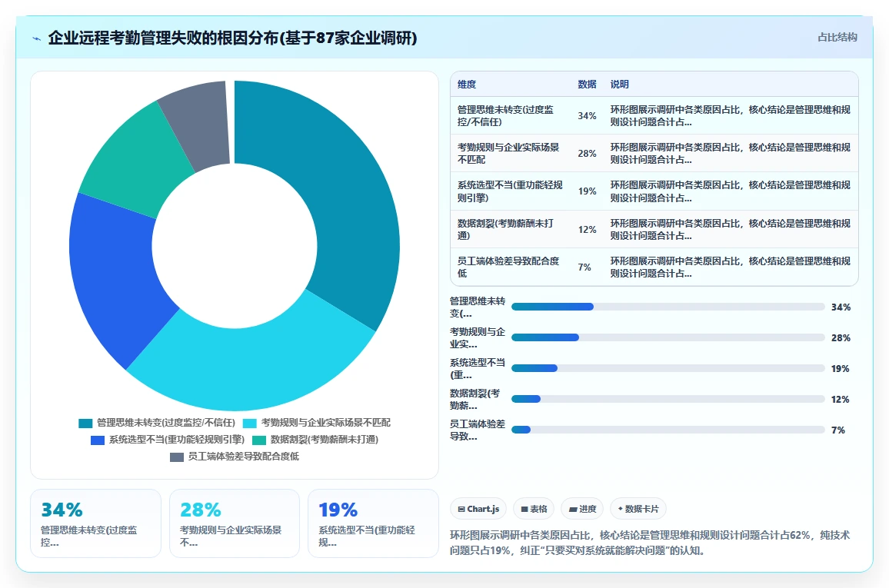Click the 12% label beside progress bars
The height and width of the screenshot is (588, 889).
(x=841, y=400)
